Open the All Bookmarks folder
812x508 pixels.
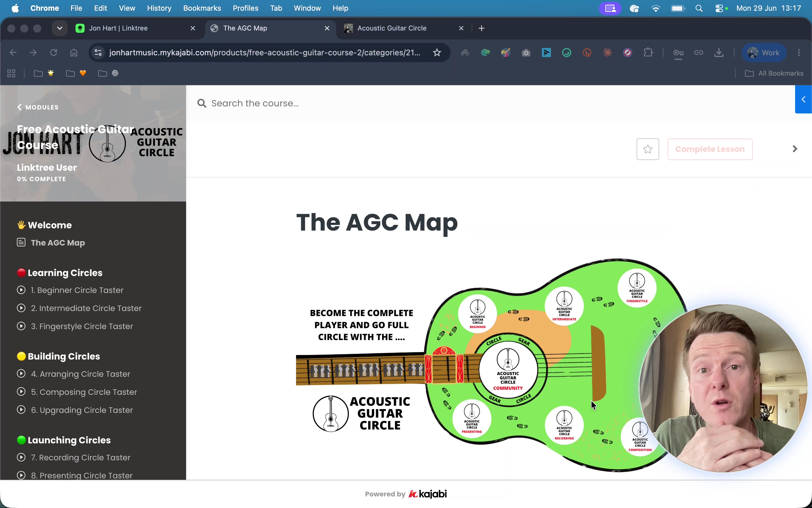tap(774, 73)
